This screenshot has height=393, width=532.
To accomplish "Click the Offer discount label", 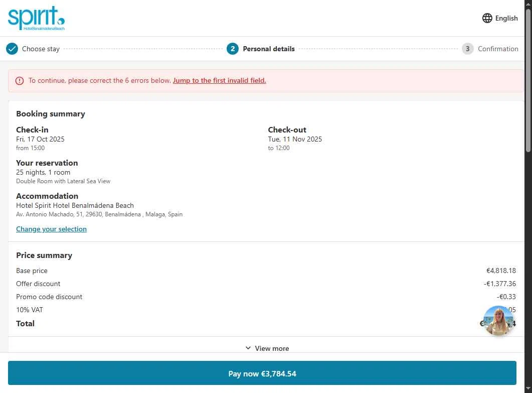I will click(x=38, y=284).
